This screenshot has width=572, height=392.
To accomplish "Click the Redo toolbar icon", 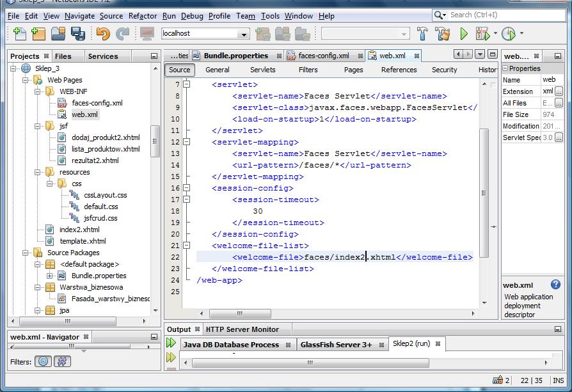I will 123,33.
